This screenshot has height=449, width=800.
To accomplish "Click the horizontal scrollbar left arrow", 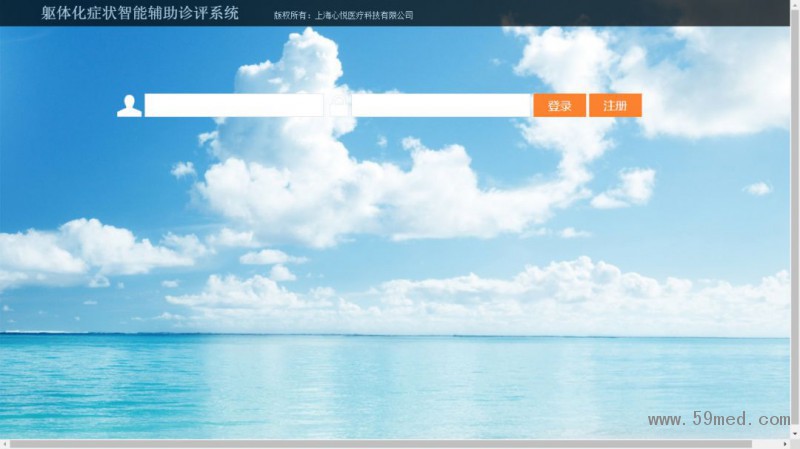I will coord(4,444).
